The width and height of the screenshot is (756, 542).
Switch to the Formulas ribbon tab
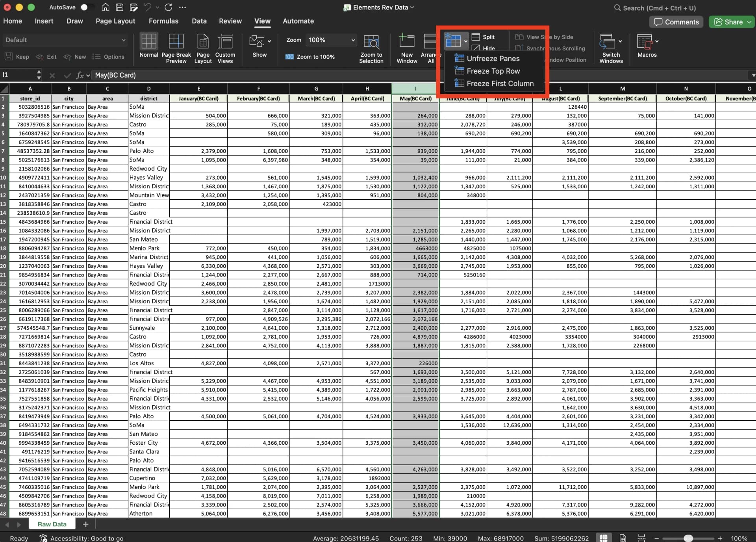[163, 21]
